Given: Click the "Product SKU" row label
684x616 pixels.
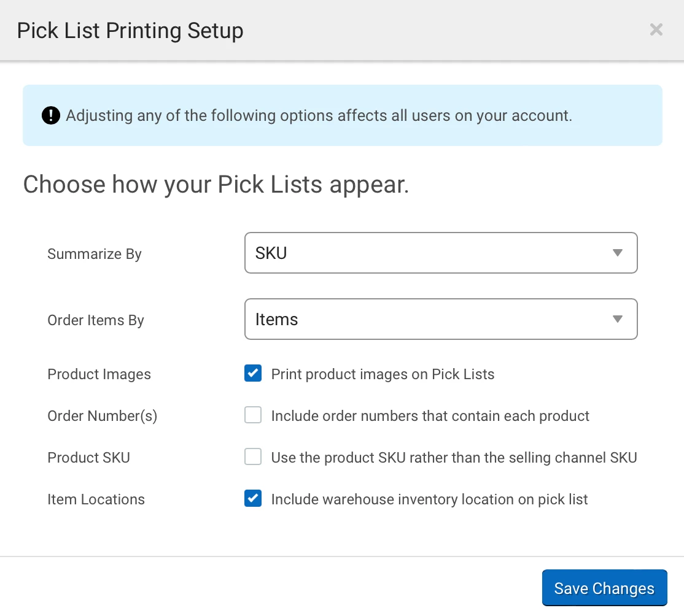Looking at the screenshot, I should click(88, 458).
